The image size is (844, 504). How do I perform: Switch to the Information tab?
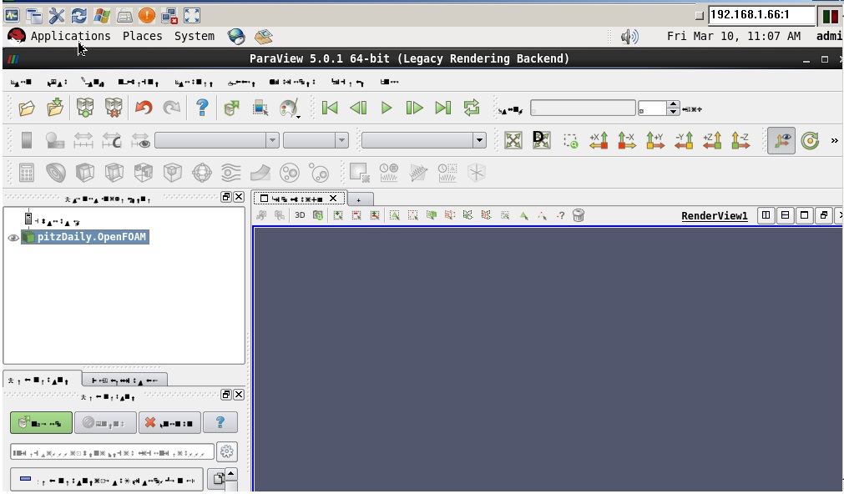124,381
